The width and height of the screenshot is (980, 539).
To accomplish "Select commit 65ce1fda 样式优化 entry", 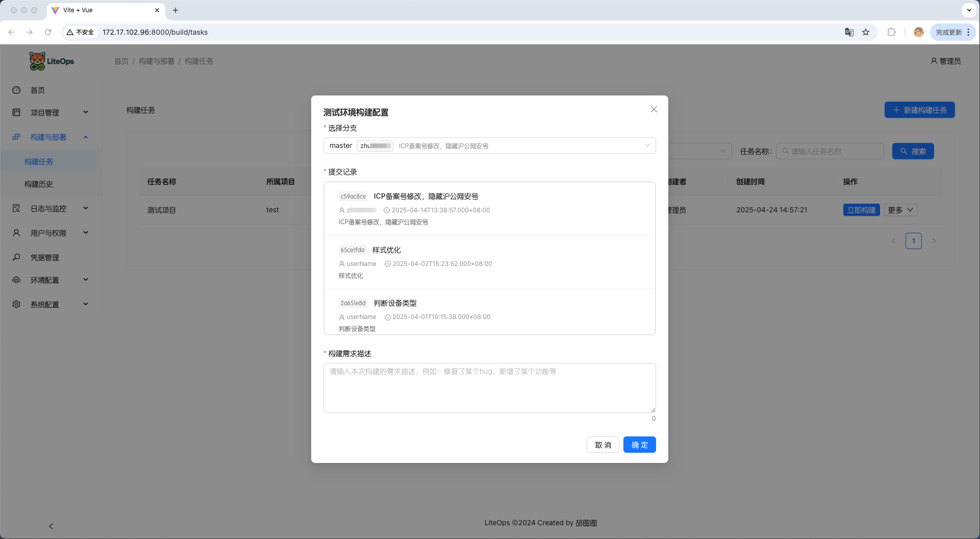I will tap(489, 262).
